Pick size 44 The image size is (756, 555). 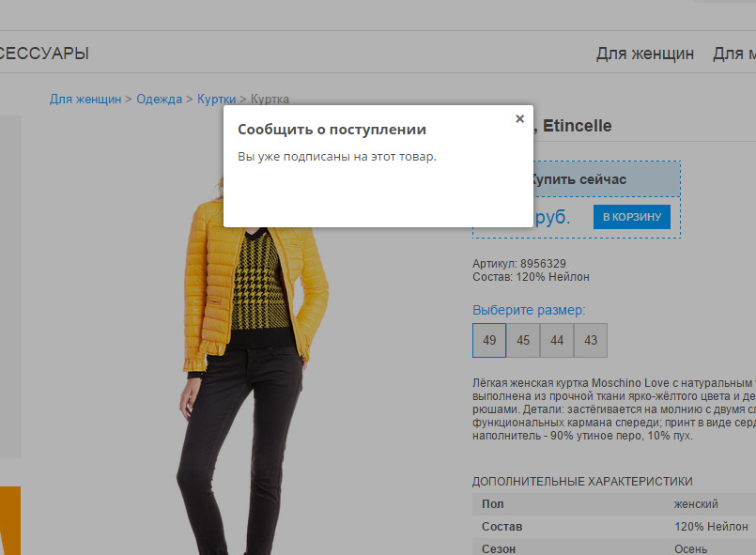tap(557, 341)
